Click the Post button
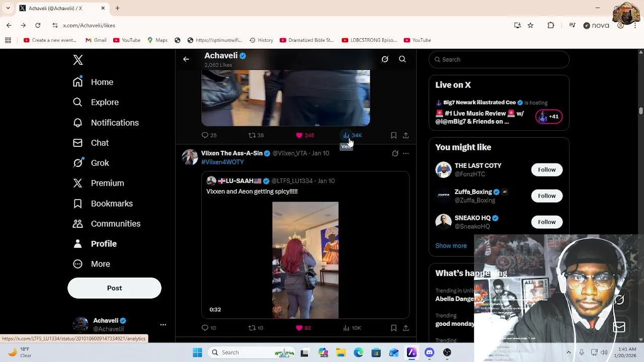644x362 pixels. tap(114, 288)
